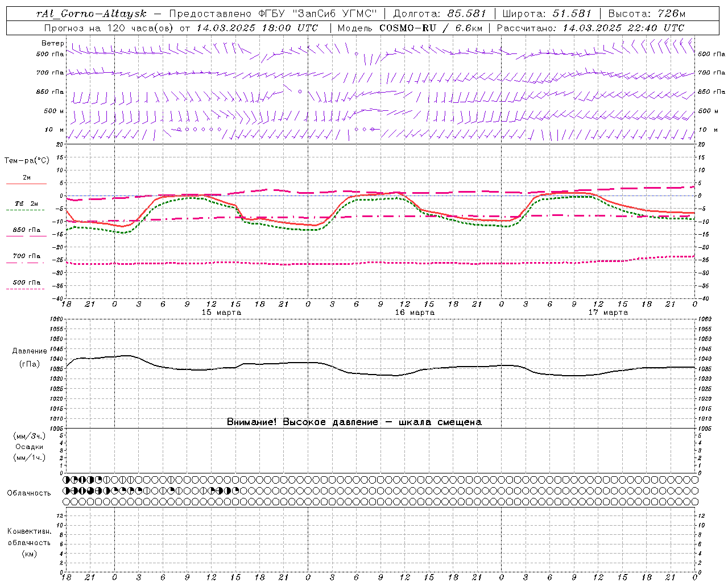Screen dimensions: 728x582
Task: Click the (км) convective height unit label
Action: click(29, 554)
